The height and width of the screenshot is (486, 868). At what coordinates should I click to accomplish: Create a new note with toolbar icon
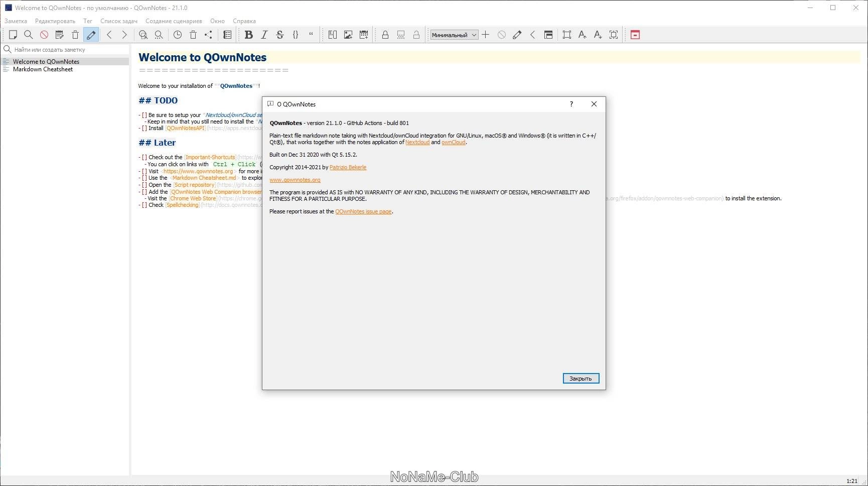coord(13,35)
